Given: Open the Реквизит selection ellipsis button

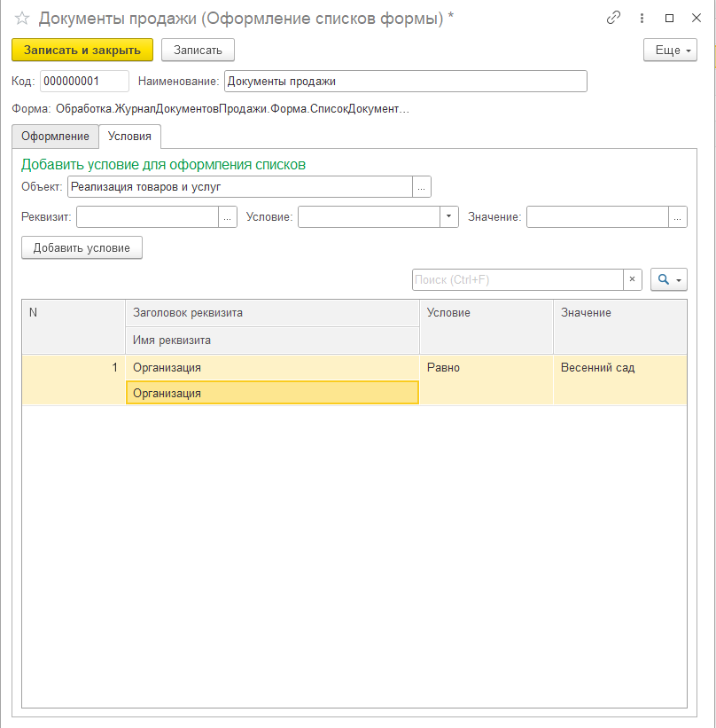Looking at the screenshot, I should point(228,217).
